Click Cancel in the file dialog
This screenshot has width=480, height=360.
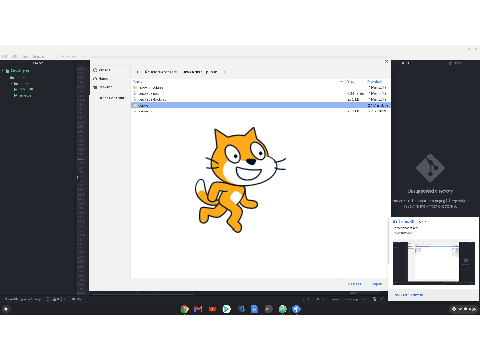click(354, 284)
